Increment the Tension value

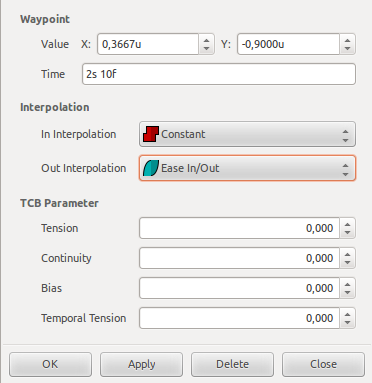[347, 224]
